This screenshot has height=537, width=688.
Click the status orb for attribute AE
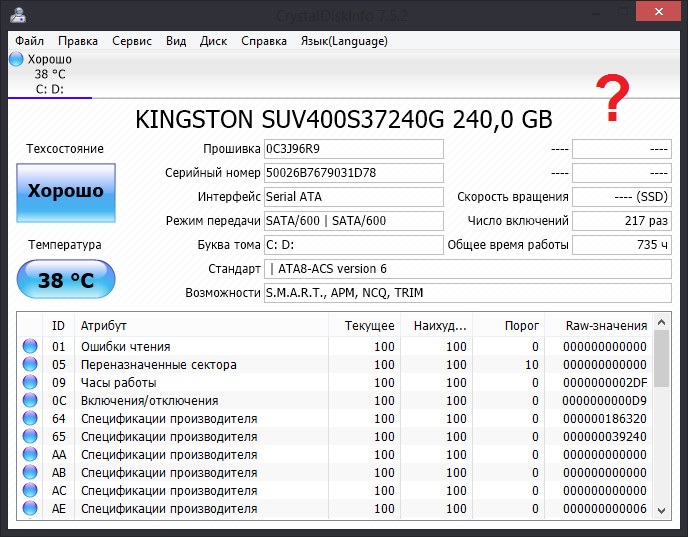[30, 508]
